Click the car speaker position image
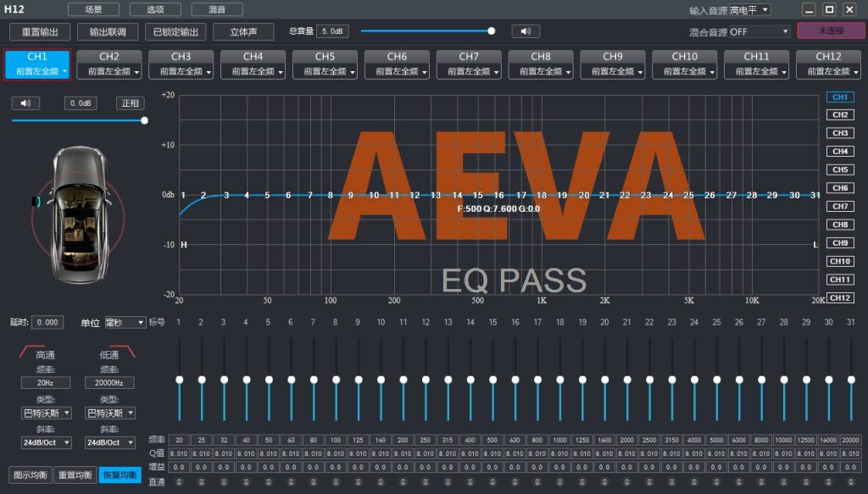The image size is (868, 494). [78, 214]
